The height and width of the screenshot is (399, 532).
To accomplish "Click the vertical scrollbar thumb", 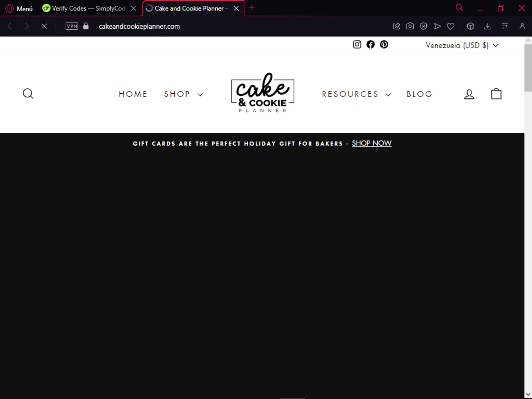I will 528,67.
